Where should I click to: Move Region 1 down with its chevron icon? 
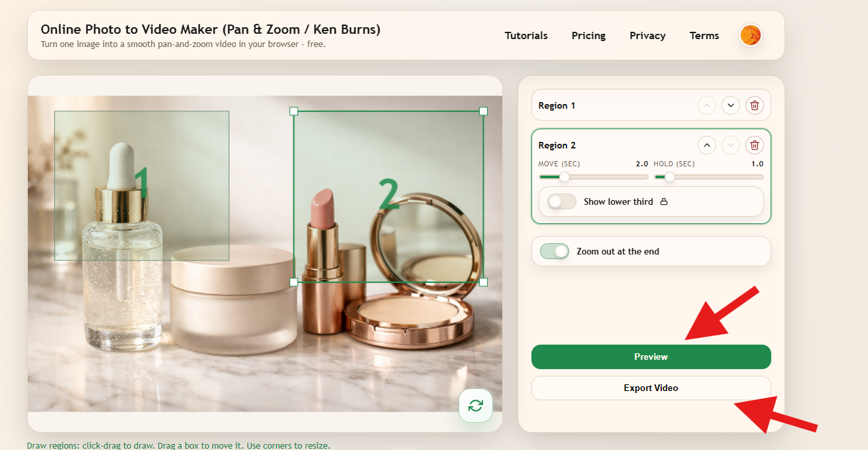coord(730,105)
